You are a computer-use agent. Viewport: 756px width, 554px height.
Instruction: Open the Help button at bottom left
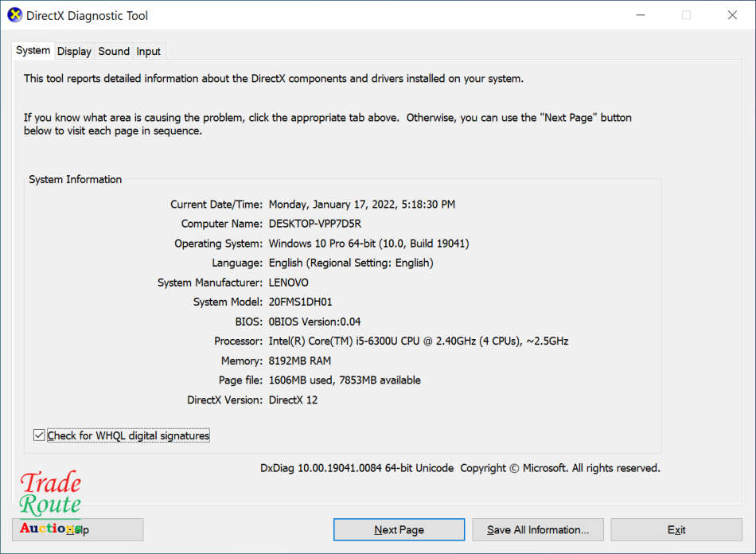77,529
